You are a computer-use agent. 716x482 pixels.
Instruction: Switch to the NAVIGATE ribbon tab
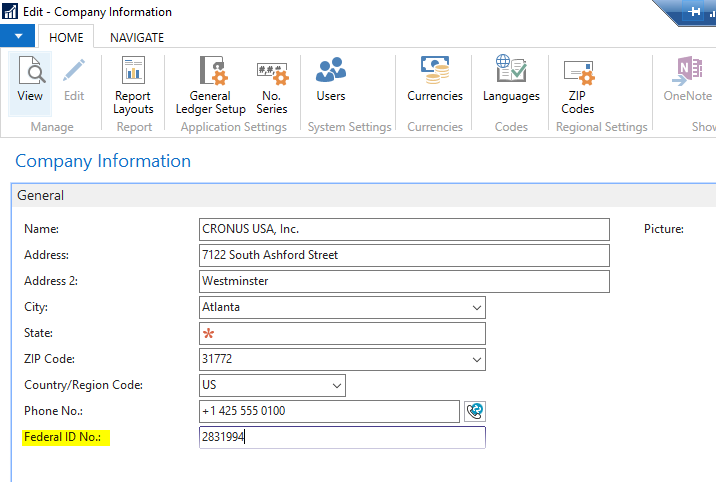click(x=137, y=37)
